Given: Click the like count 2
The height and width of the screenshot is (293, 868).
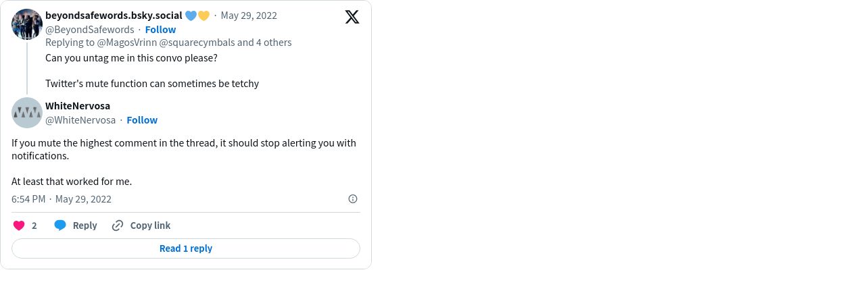Looking at the screenshot, I should click(x=34, y=225).
